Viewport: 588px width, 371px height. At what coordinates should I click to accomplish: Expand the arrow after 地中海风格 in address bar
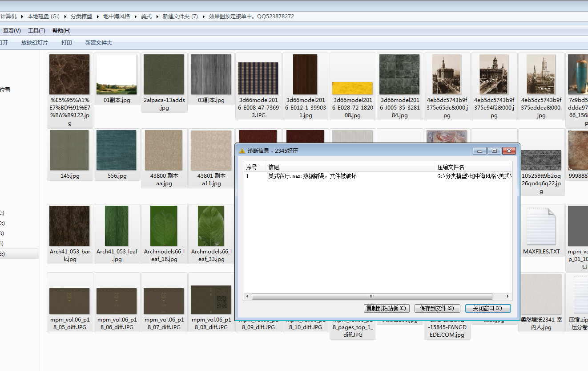(136, 16)
